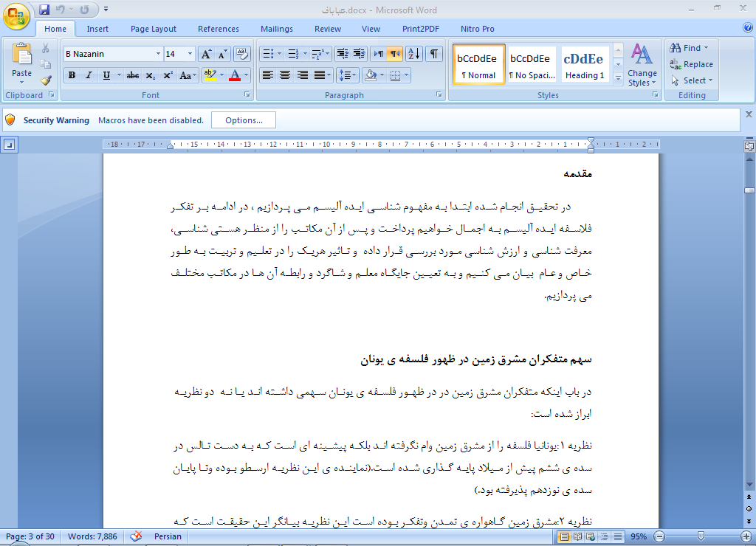Apply center alignment to the paragraph
The height and width of the screenshot is (546, 756).
pos(285,75)
